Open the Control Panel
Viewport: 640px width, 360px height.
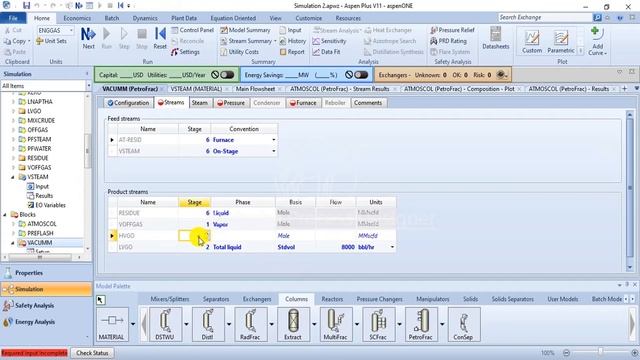click(x=192, y=30)
